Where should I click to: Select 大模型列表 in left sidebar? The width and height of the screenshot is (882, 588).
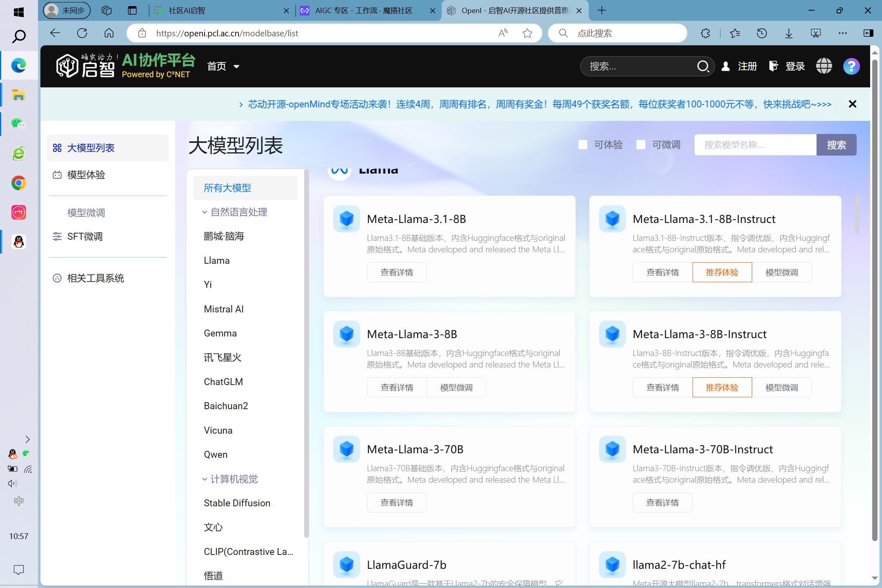[108, 148]
